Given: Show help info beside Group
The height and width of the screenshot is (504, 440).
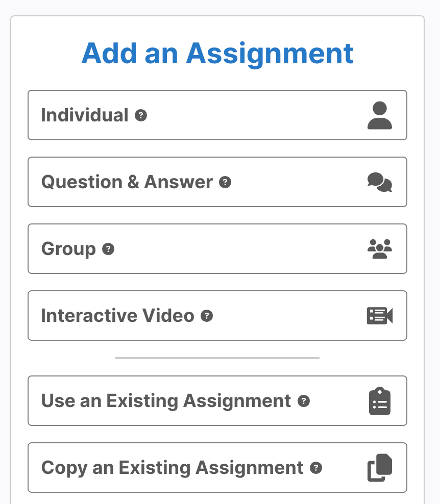Looking at the screenshot, I should tap(108, 249).
